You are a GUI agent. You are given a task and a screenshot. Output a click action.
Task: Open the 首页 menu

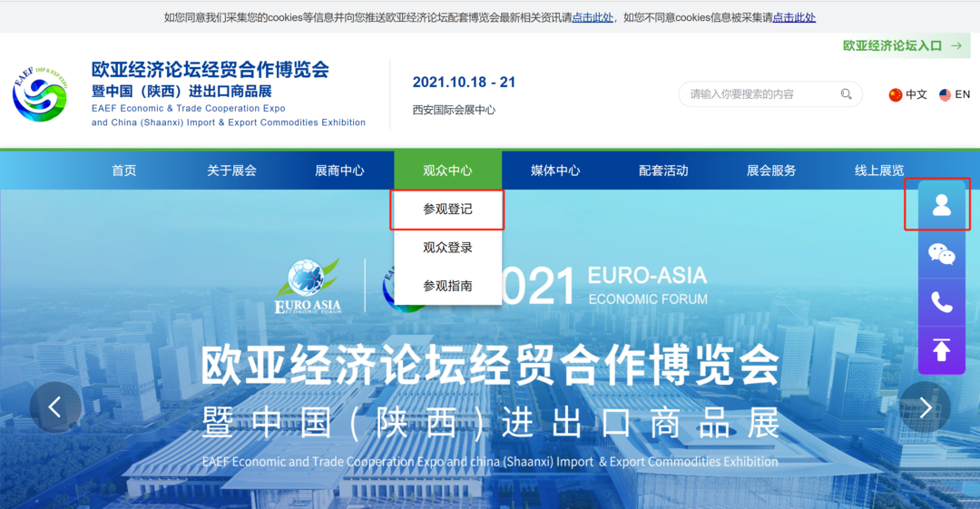123,170
